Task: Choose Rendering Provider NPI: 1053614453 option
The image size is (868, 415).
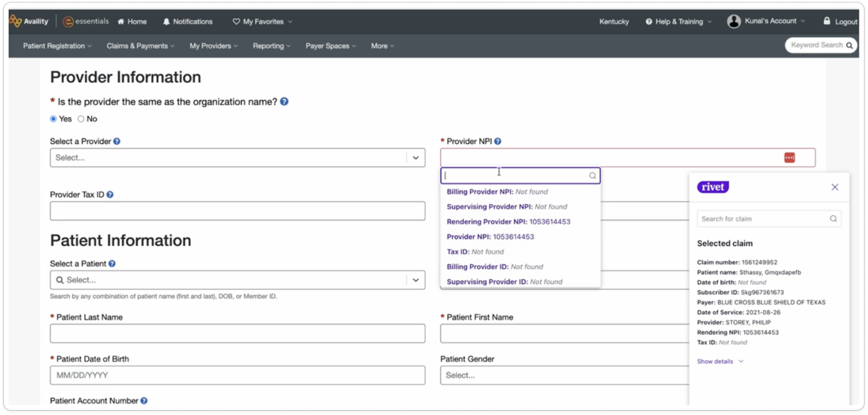Action: click(x=508, y=222)
